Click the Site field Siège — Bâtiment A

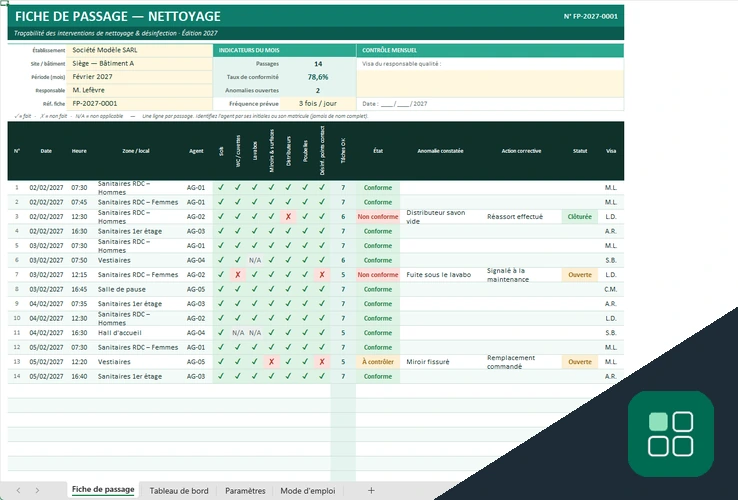(x=140, y=64)
